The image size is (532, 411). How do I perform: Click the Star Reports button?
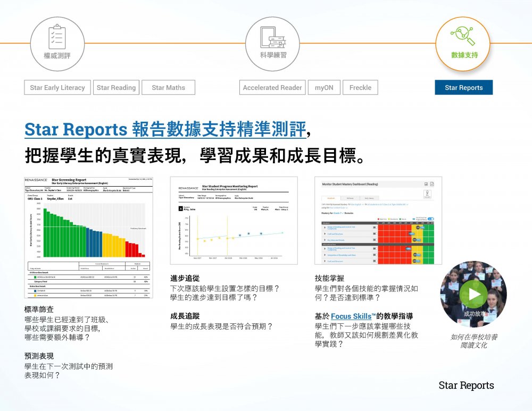(463, 88)
